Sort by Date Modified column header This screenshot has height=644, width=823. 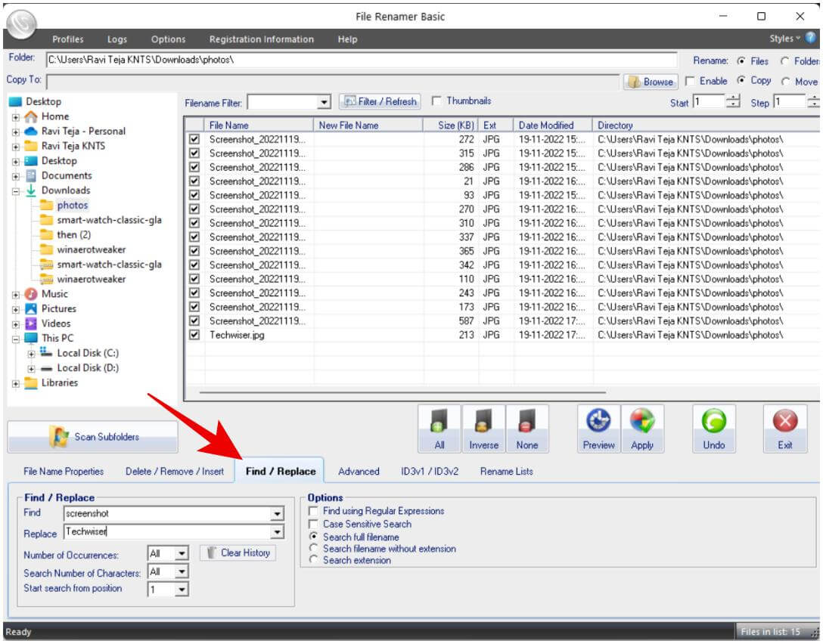pos(553,125)
